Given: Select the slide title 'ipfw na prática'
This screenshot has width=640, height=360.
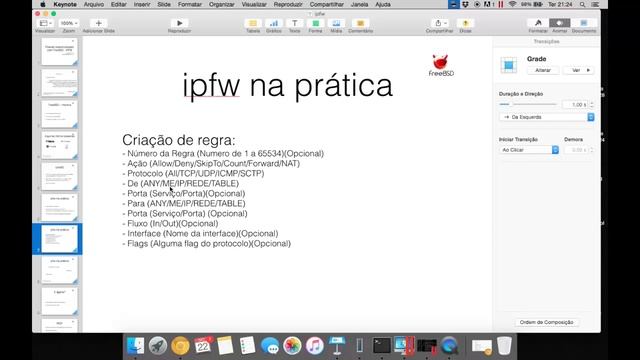Looking at the screenshot, I should coord(288,86).
